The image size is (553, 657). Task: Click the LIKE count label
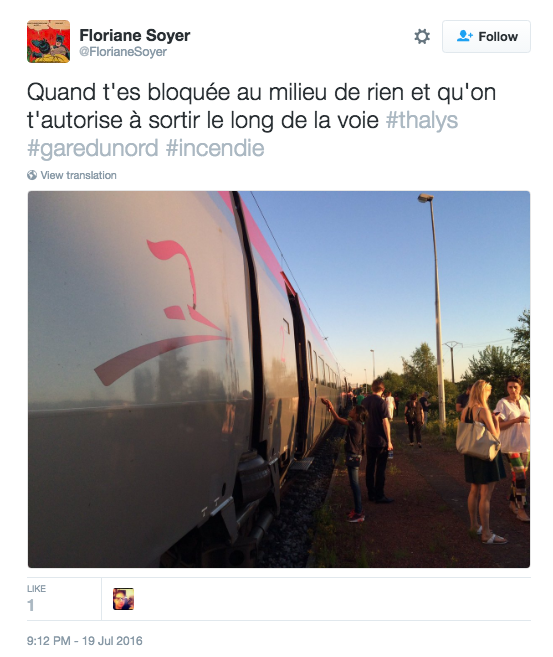tap(36, 589)
